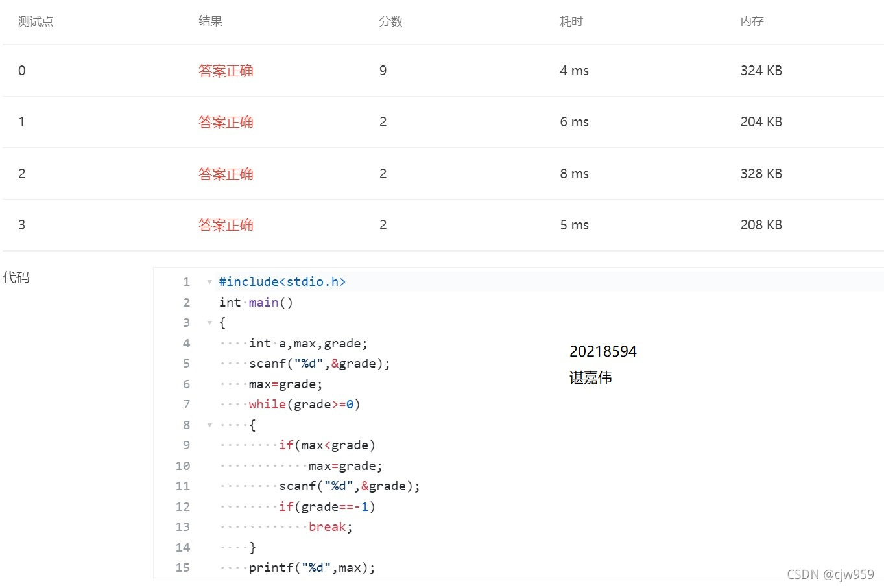Click the if(grade==-1) line
The height and width of the screenshot is (588, 884).
[328, 507]
